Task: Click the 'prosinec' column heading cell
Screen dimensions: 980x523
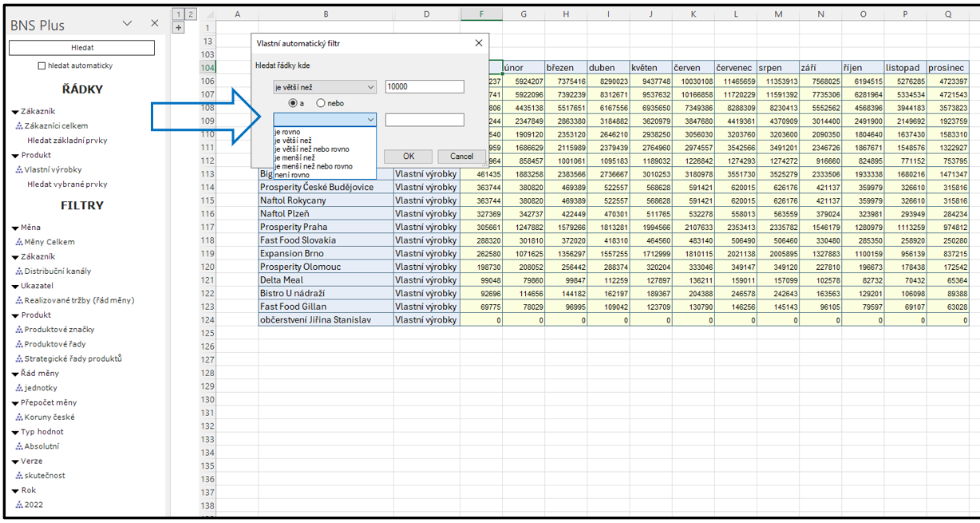Action: (x=947, y=68)
